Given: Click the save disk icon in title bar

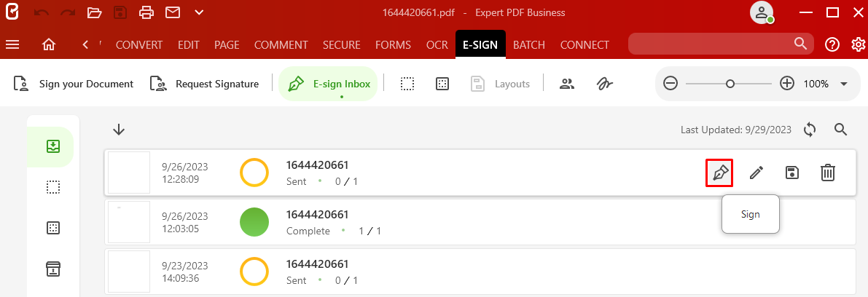Looking at the screenshot, I should (121, 12).
